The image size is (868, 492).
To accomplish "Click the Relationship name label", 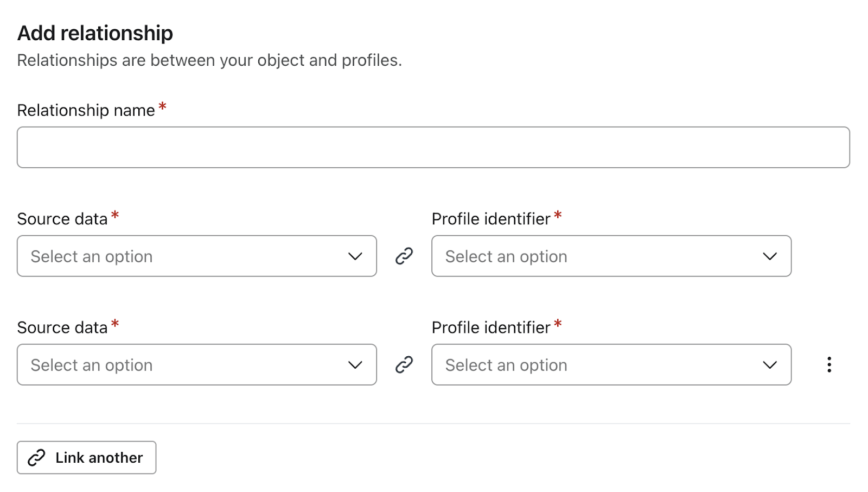I will (x=86, y=110).
